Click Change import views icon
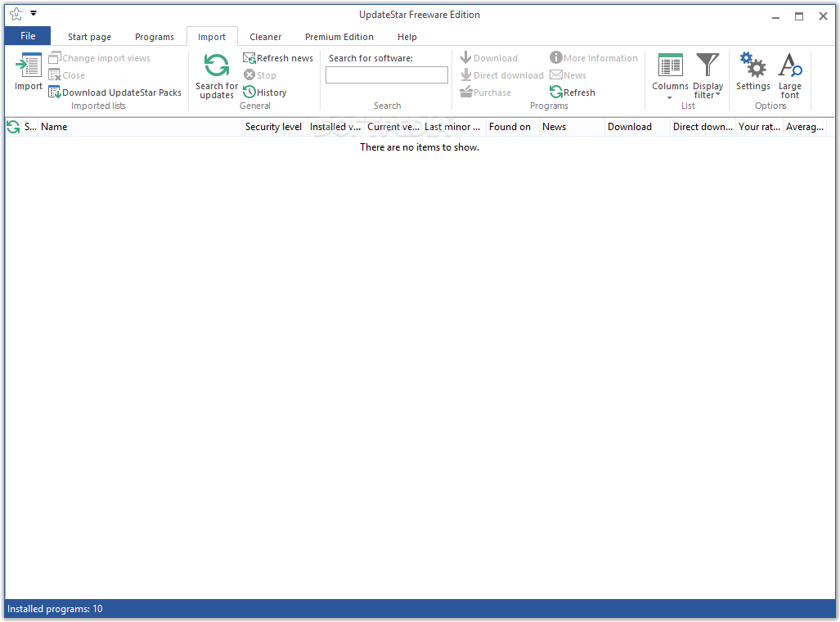Screen dimensions: 840x622 pyautogui.click(x=55, y=58)
